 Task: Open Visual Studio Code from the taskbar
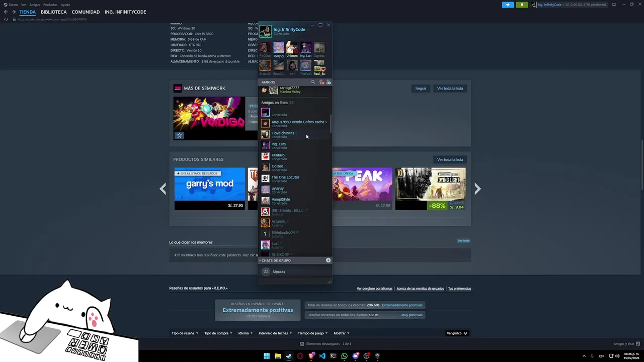322,356
